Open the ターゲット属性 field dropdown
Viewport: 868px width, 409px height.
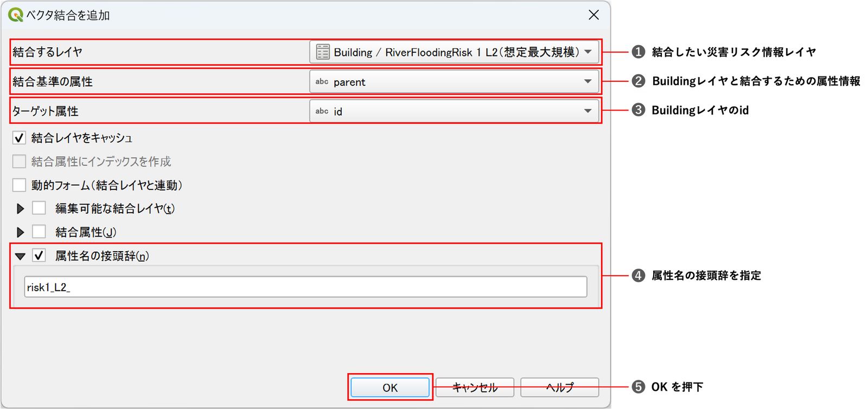(x=454, y=111)
